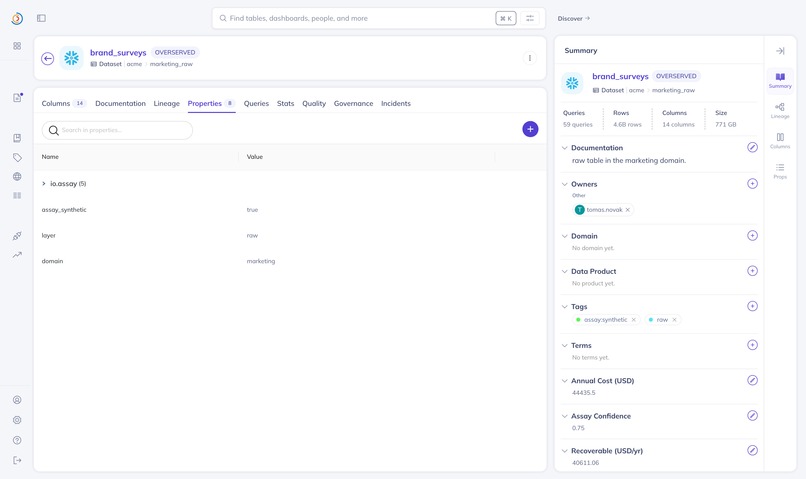806x479 pixels.
Task: Remove the raw tag
Action: point(674,320)
